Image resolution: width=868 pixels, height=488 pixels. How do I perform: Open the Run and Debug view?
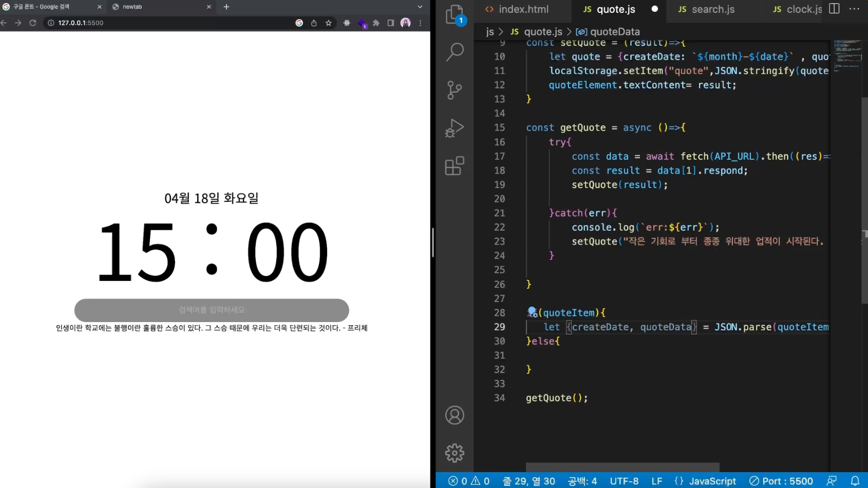point(455,128)
